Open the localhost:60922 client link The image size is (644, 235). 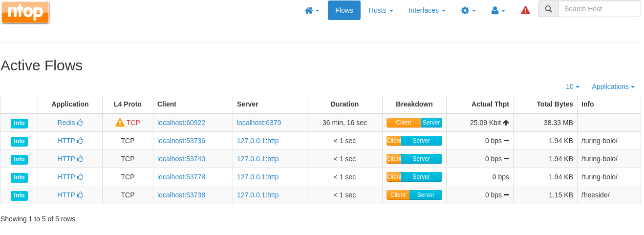click(181, 123)
